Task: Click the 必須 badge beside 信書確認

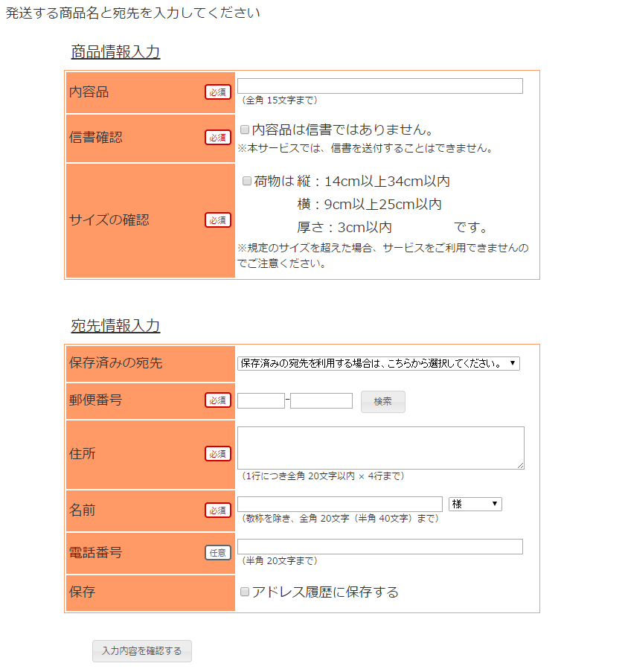Action: 217,138
